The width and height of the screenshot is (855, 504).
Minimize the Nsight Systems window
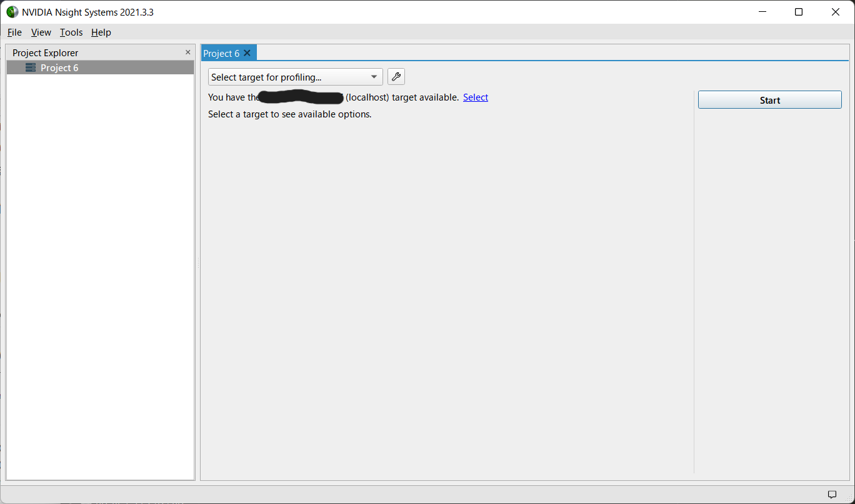762,12
